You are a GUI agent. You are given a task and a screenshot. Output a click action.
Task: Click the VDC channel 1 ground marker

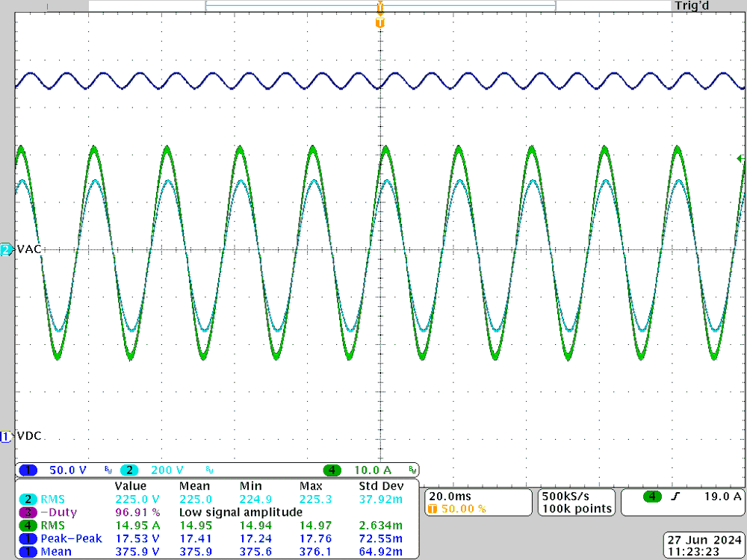pos(6,436)
